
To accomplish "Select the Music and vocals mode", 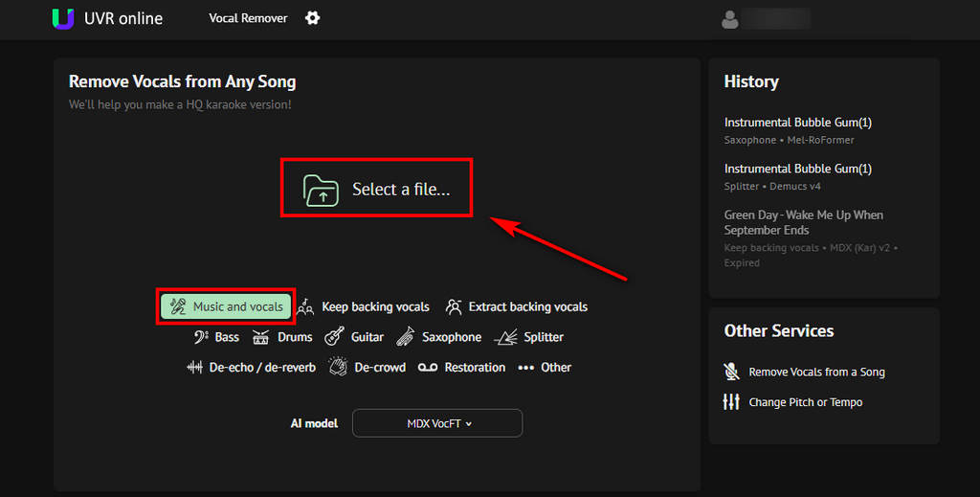I will 226,307.
